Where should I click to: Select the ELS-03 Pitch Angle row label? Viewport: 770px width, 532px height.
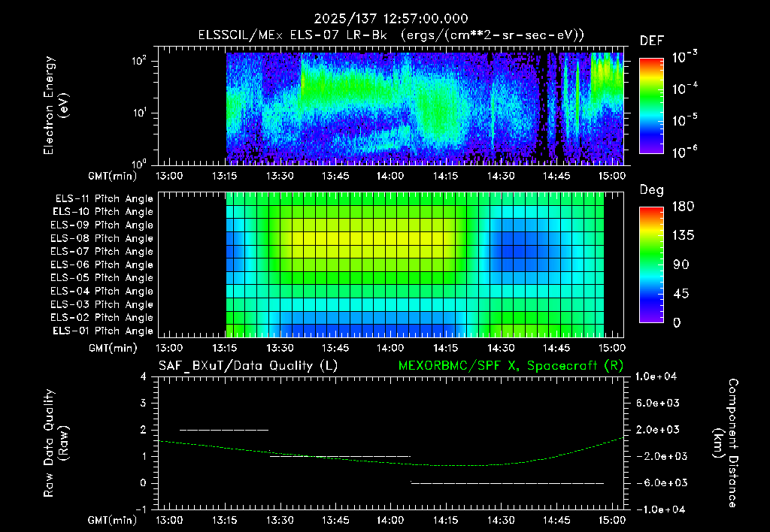[102, 305]
